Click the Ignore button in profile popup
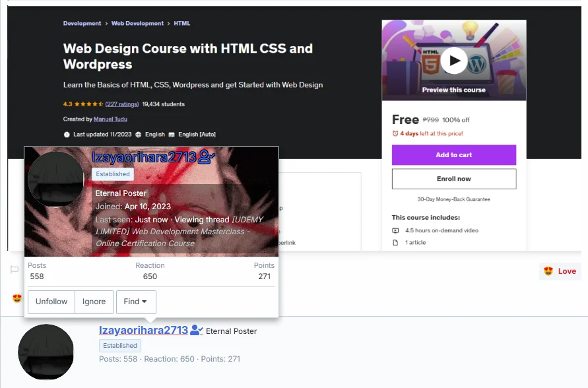The image size is (588, 388). [94, 302]
